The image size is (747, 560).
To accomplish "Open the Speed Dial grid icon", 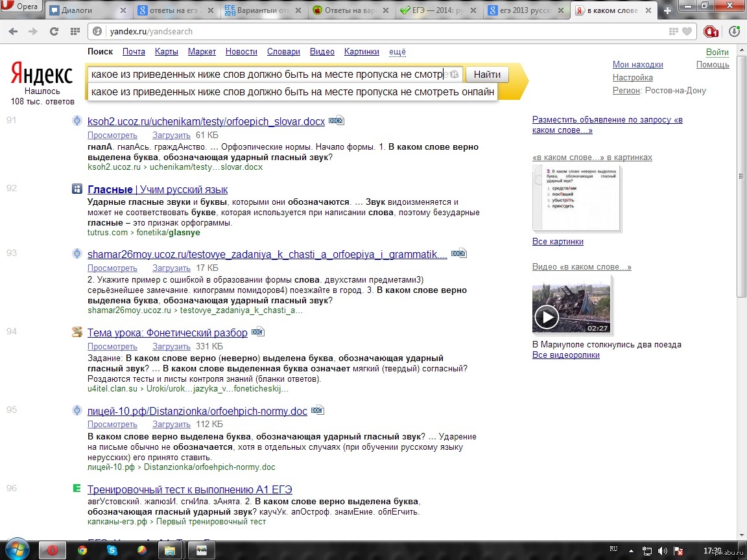I will pyautogui.click(x=75, y=31).
